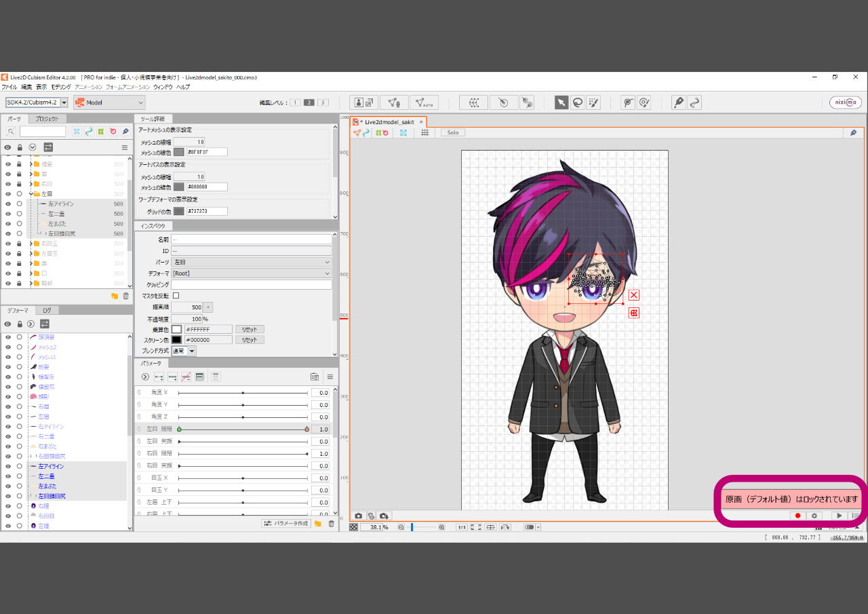This screenshot has width=868, height=614.
Task: Toggle lock of 左目 folder in Parts
Action: click(x=19, y=193)
